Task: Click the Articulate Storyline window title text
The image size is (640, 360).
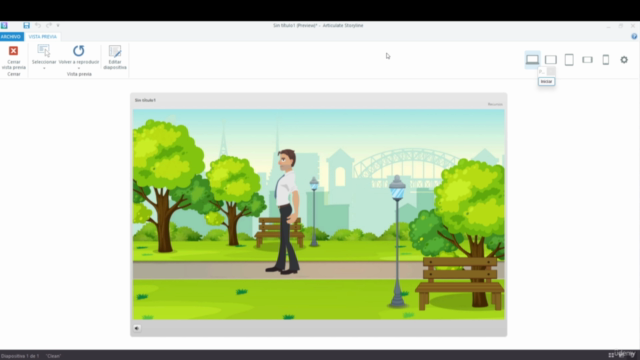Action: coord(318,25)
